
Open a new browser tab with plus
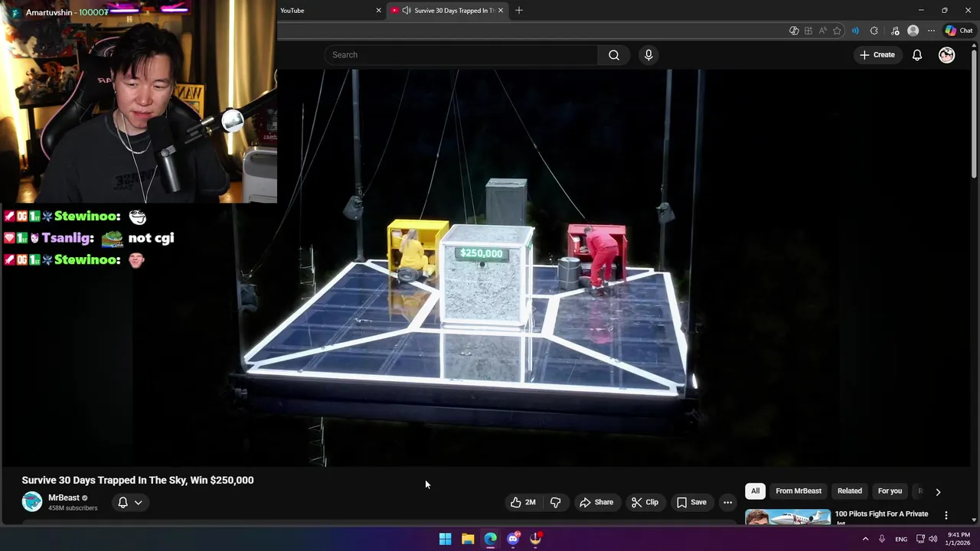(519, 11)
